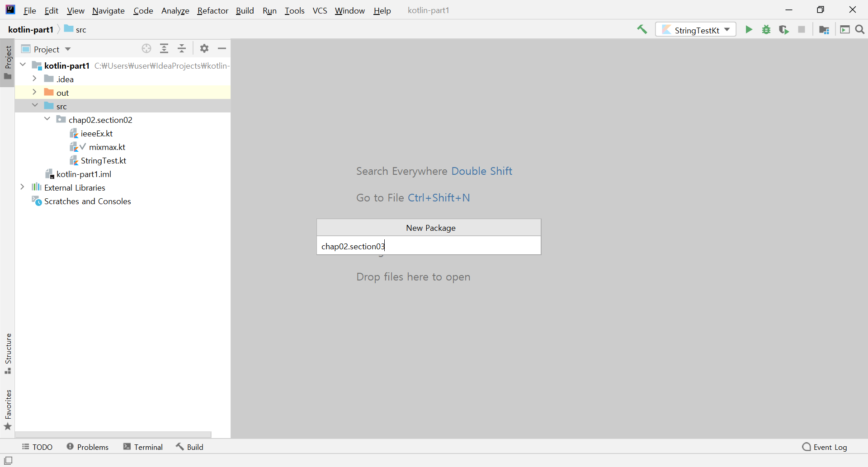868x467 pixels.
Task: Open the File menu
Action: click(x=30, y=10)
